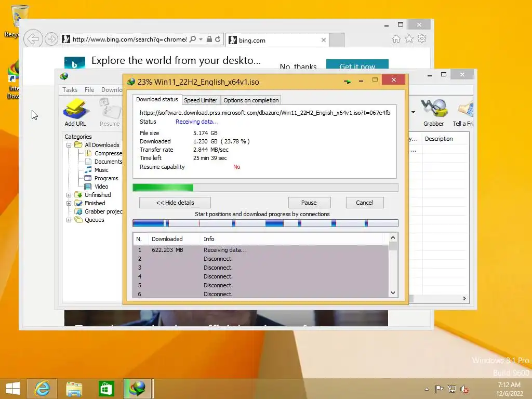Click the connections progress segment bar

pos(265,223)
